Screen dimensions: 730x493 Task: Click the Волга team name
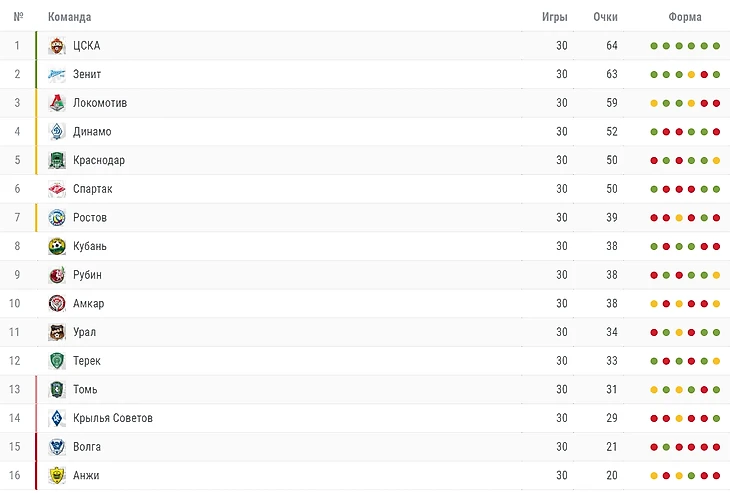[87, 447]
